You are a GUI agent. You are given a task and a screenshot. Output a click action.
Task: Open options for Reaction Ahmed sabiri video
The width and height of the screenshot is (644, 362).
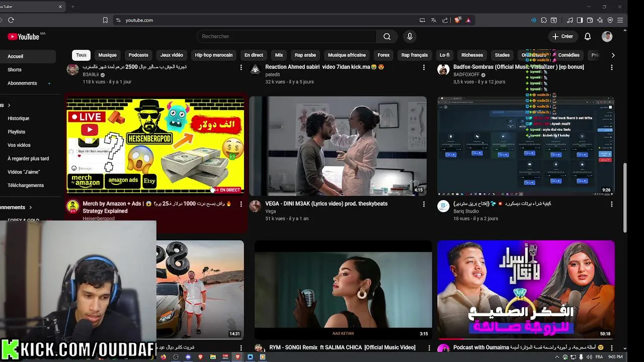pyautogui.click(x=424, y=67)
